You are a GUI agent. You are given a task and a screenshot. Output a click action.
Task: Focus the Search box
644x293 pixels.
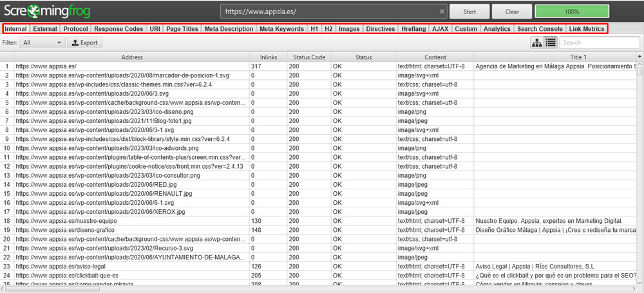[600, 43]
